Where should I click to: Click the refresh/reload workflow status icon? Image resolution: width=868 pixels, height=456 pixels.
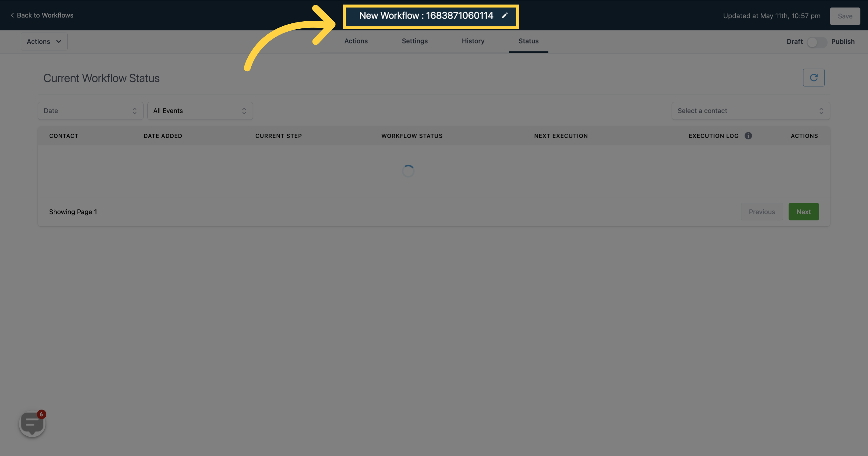pyautogui.click(x=814, y=77)
